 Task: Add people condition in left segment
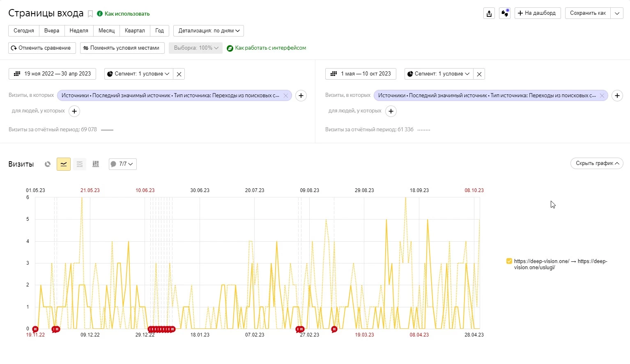[74, 111]
